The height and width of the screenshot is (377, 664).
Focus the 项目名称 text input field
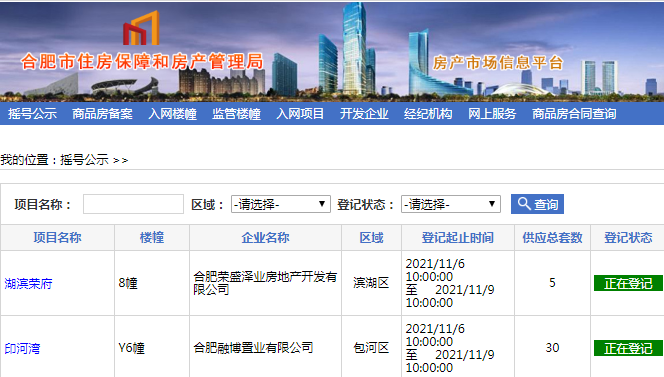133,204
